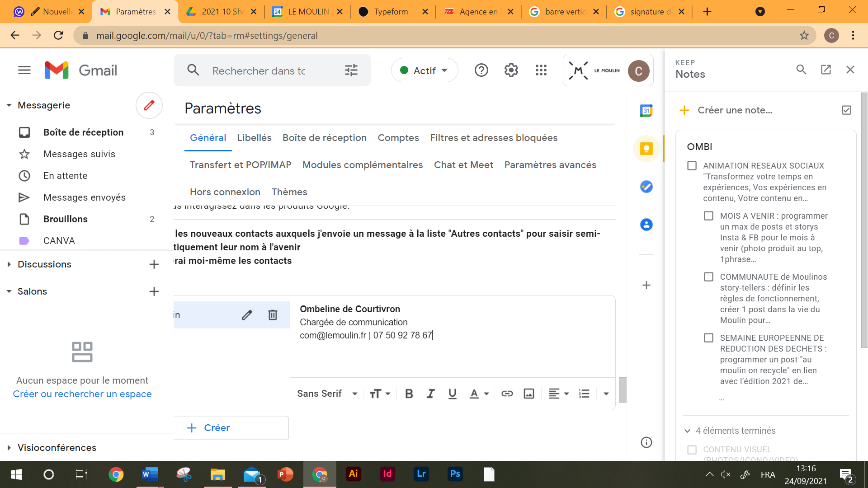Click the Rechercher search field
This screenshot has width=868, height=488.
(259, 71)
